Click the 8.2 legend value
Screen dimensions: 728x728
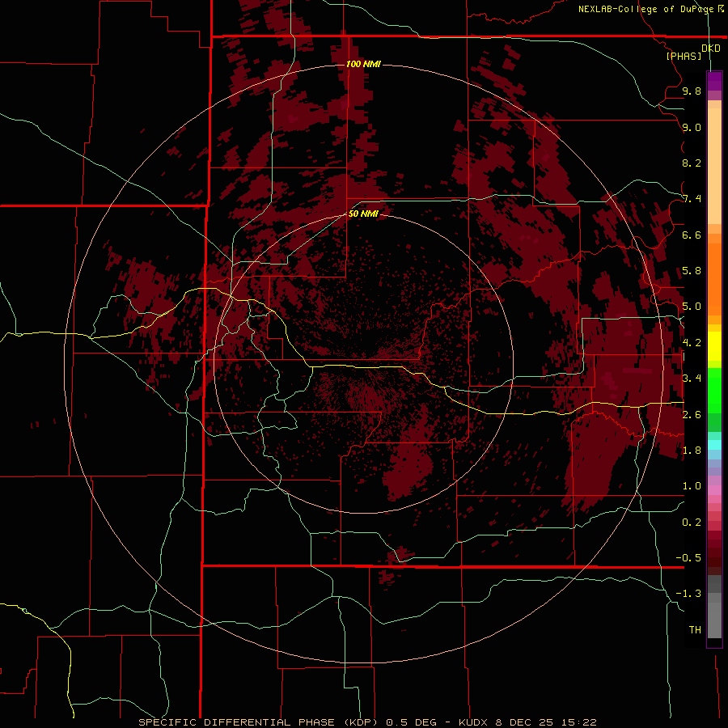click(692, 163)
